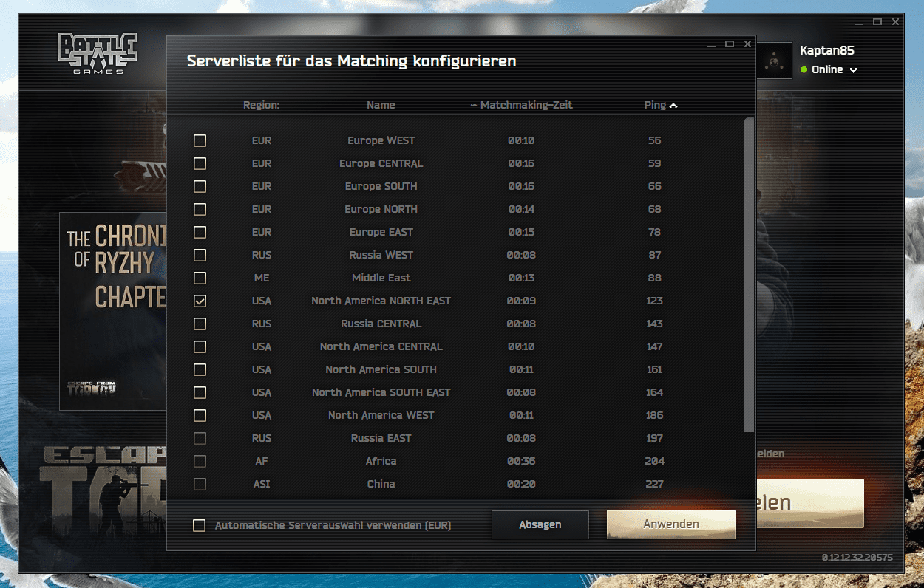Image resolution: width=924 pixels, height=588 pixels.
Task: Click version number 0.12.12.32.20575
Action: pos(857,557)
